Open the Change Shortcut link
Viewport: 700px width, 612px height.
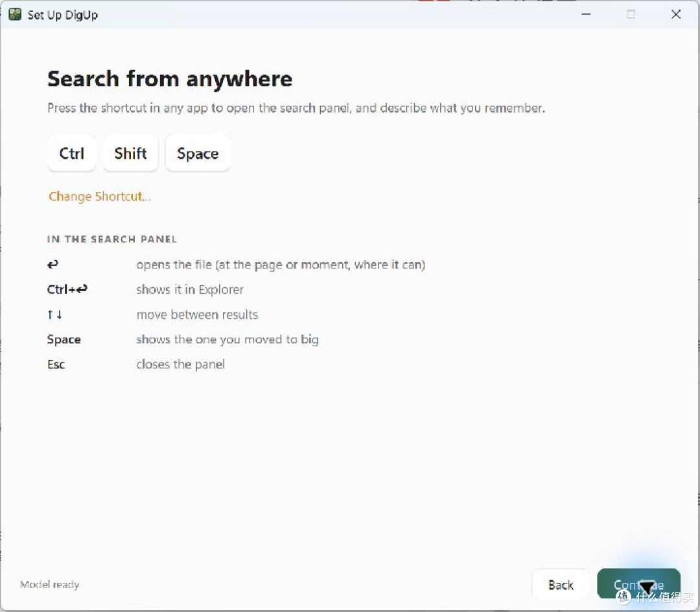pos(100,196)
